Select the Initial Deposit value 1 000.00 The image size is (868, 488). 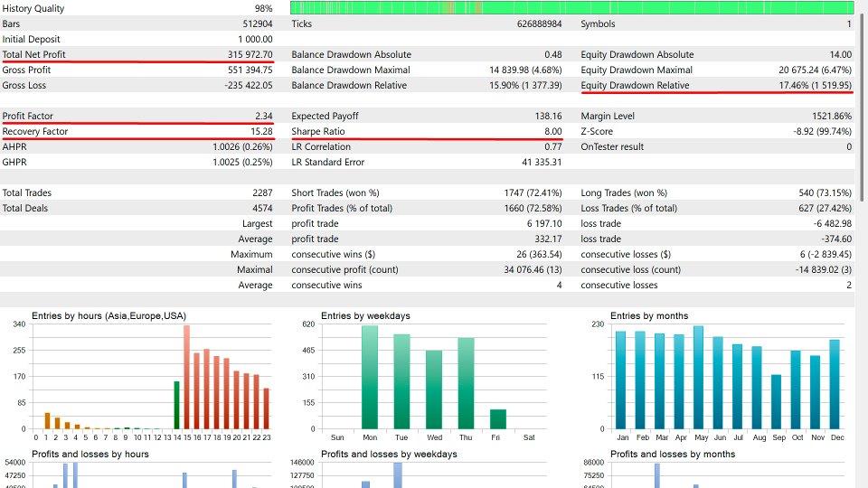(x=255, y=39)
